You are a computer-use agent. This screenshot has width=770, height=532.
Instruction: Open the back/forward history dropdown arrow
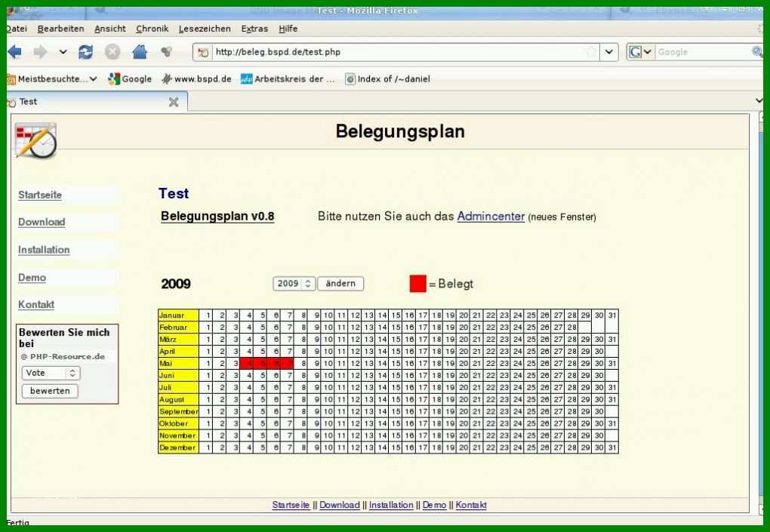pos(63,51)
